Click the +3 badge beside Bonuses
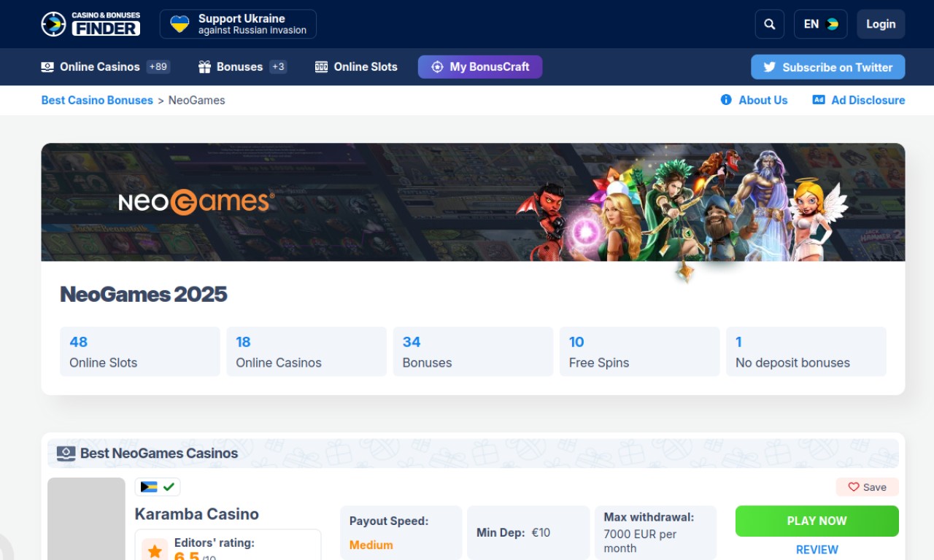Screen dimensions: 934x560 [278, 67]
